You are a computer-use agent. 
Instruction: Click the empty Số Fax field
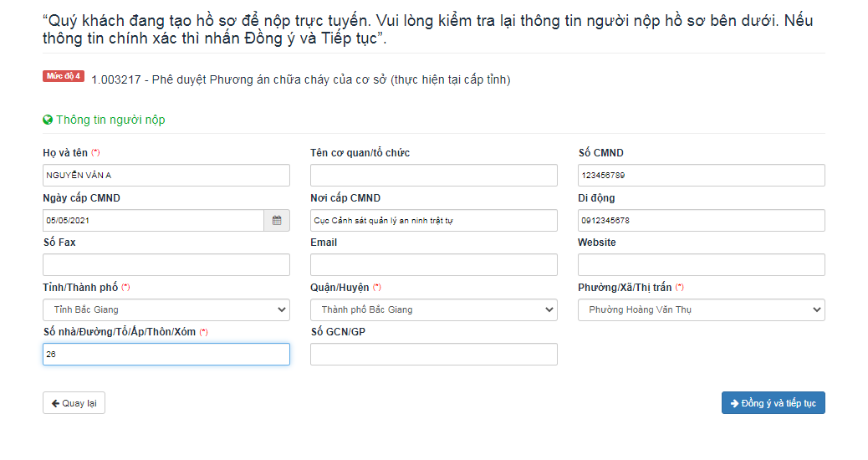coord(166,264)
